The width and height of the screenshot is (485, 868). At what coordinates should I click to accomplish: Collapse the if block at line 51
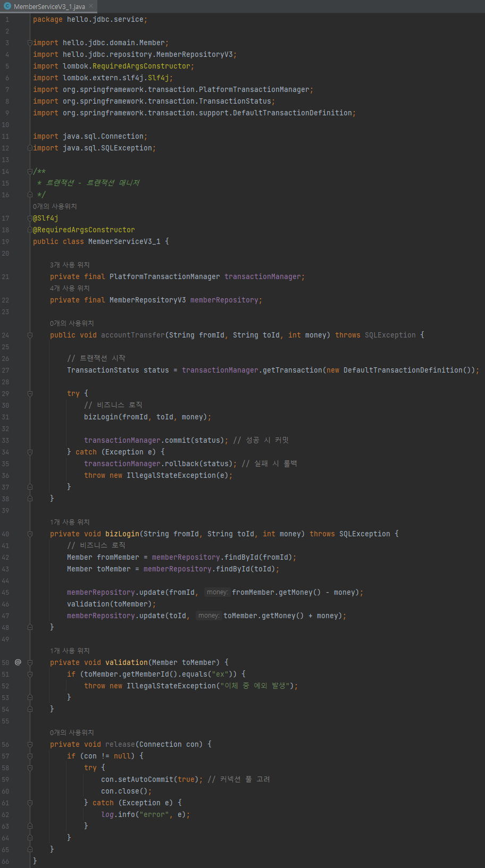30,675
